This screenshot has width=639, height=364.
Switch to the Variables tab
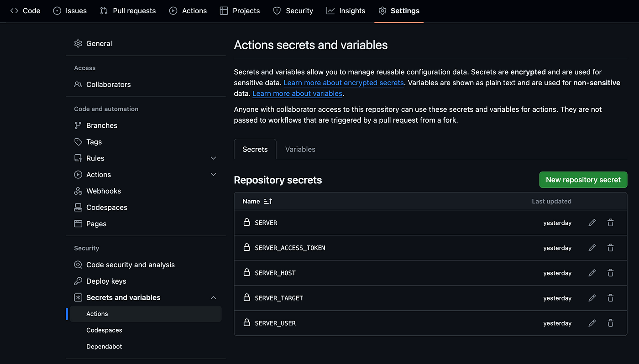click(x=300, y=149)
